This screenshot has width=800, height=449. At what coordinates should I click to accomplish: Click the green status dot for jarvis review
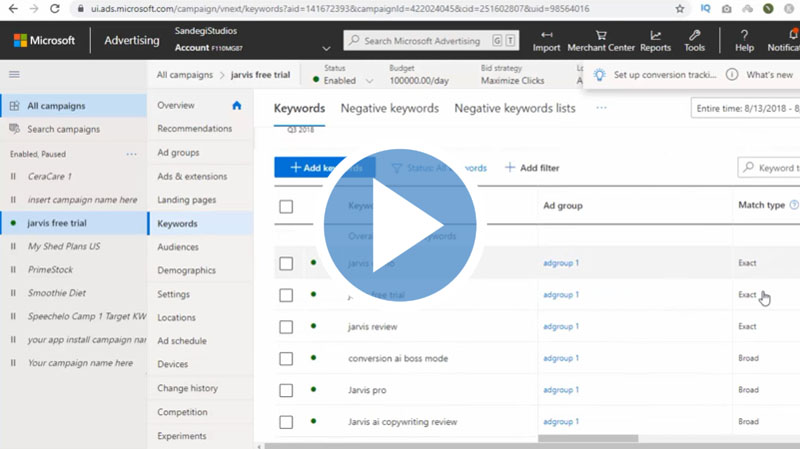coord(313,326)
